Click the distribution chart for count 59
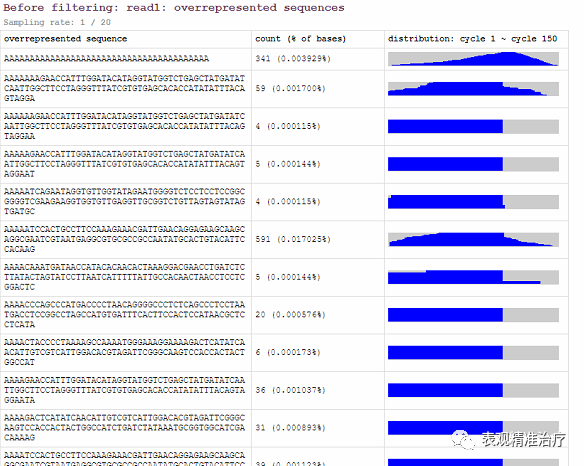The image size is (584, 466). 473,89
